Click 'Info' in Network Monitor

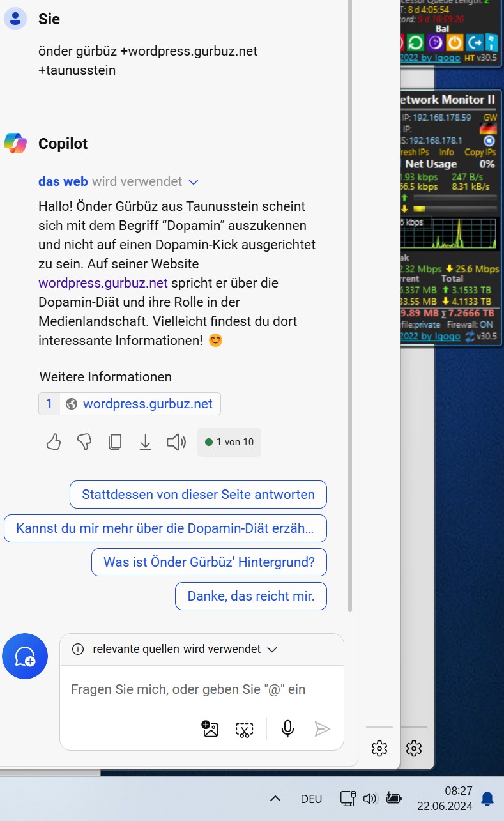point(447,152)
